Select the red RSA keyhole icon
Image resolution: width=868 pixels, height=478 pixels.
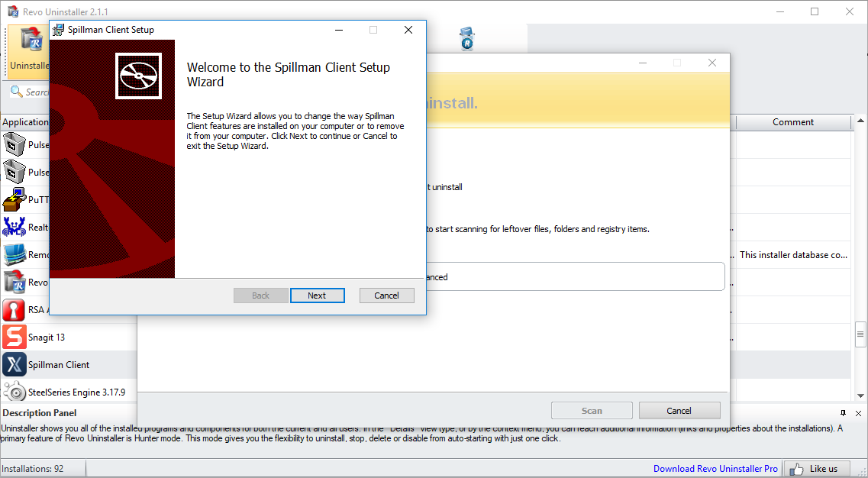15,309
